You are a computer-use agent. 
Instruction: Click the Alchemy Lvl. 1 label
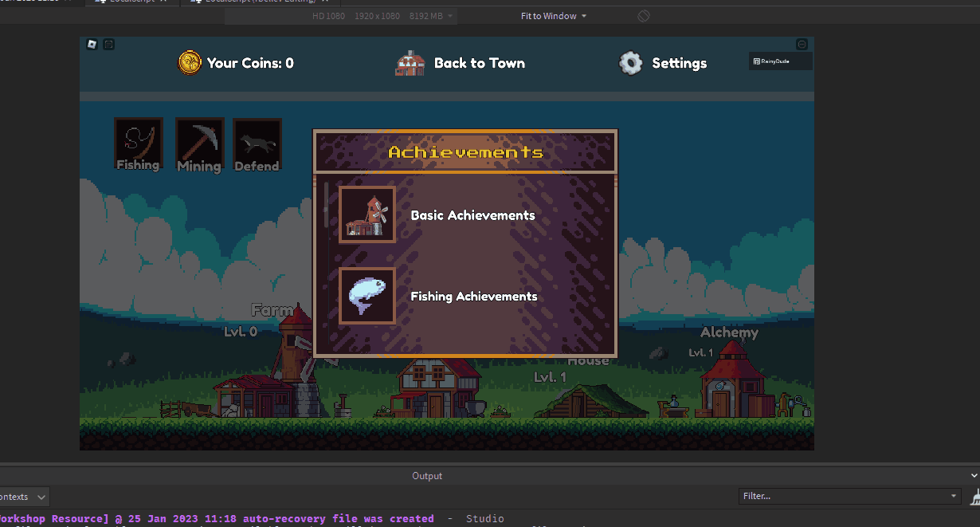[x=701, y=352]
